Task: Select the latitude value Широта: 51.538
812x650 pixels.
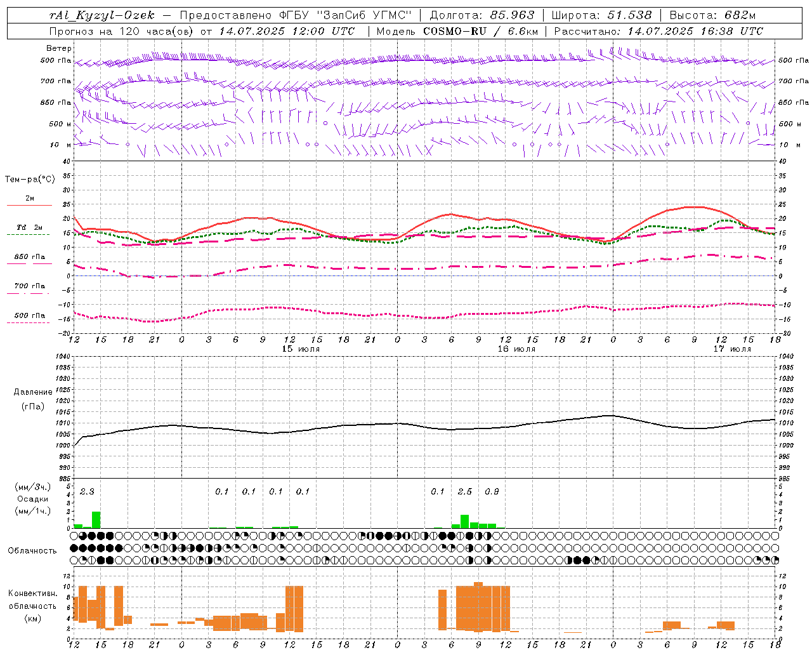Action: click(601, 15)
